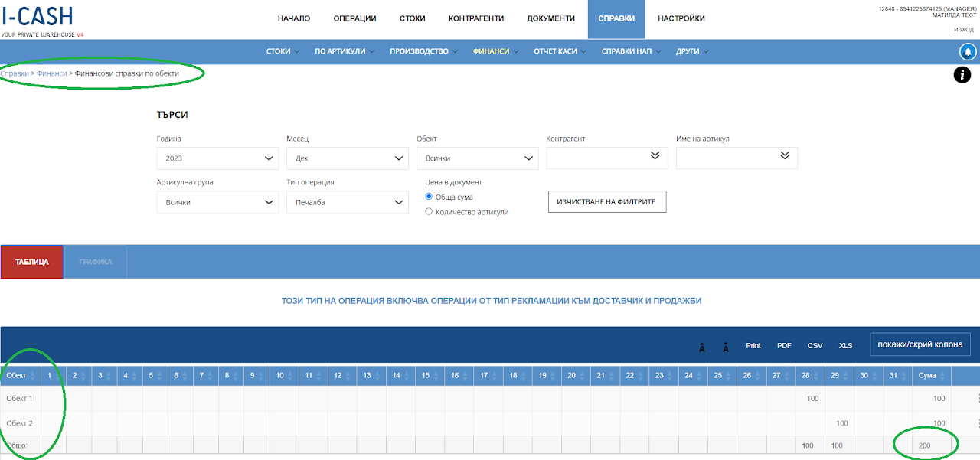Open the black info icon
The width and height of the screenshot is (980, 460).
coord(962,75)
